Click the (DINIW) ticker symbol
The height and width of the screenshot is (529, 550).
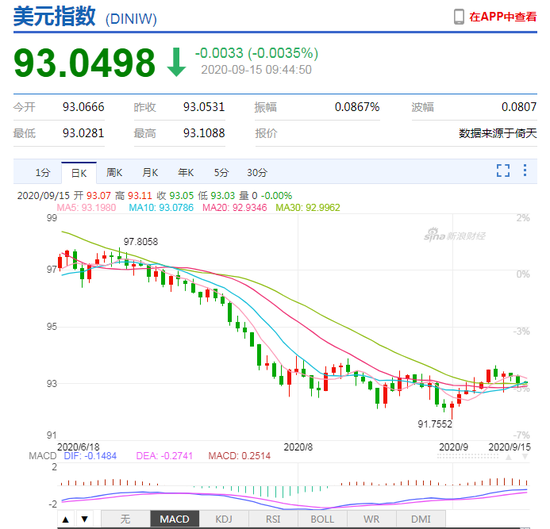coord(131,19)
